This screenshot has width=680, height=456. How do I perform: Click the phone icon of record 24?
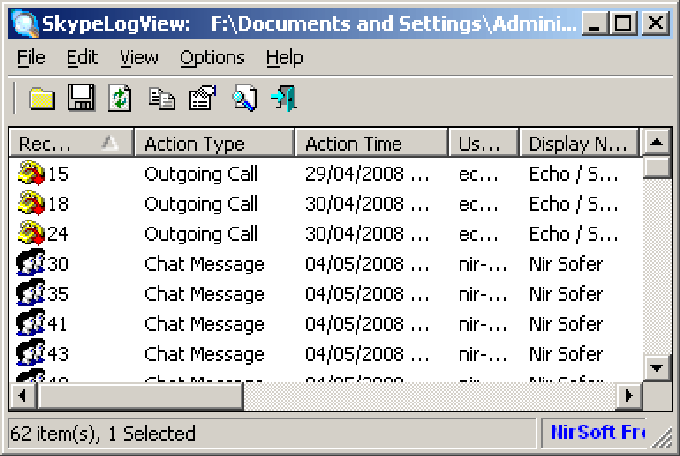[x=31, y=233]
